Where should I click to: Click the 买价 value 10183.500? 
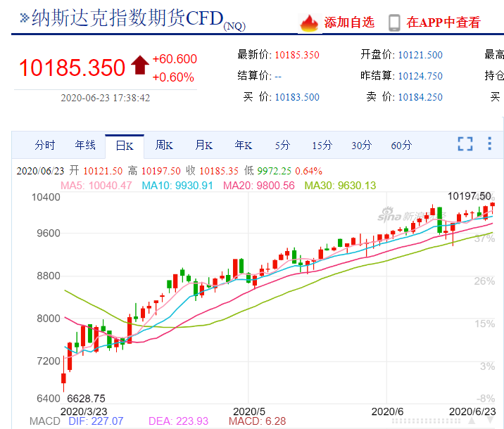pos(297,97)
